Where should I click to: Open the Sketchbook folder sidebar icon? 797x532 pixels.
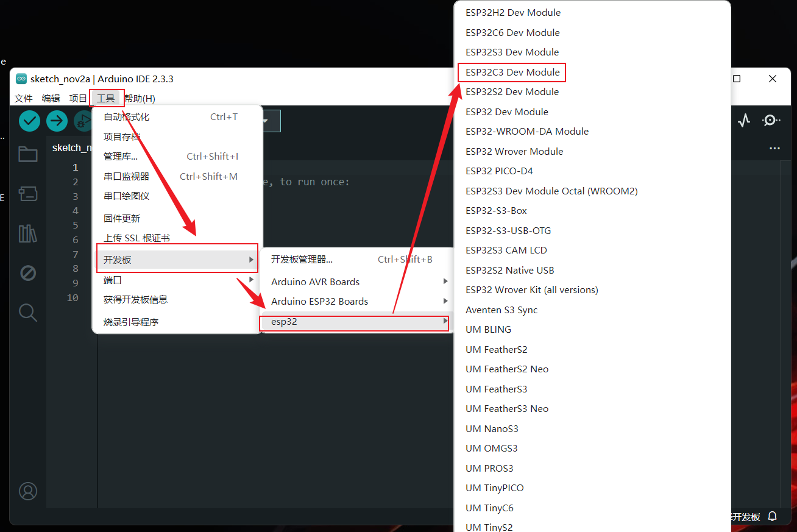27,154
